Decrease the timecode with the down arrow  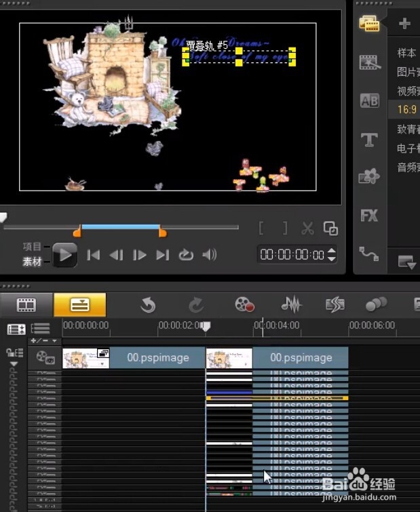[x=331, y=259]
